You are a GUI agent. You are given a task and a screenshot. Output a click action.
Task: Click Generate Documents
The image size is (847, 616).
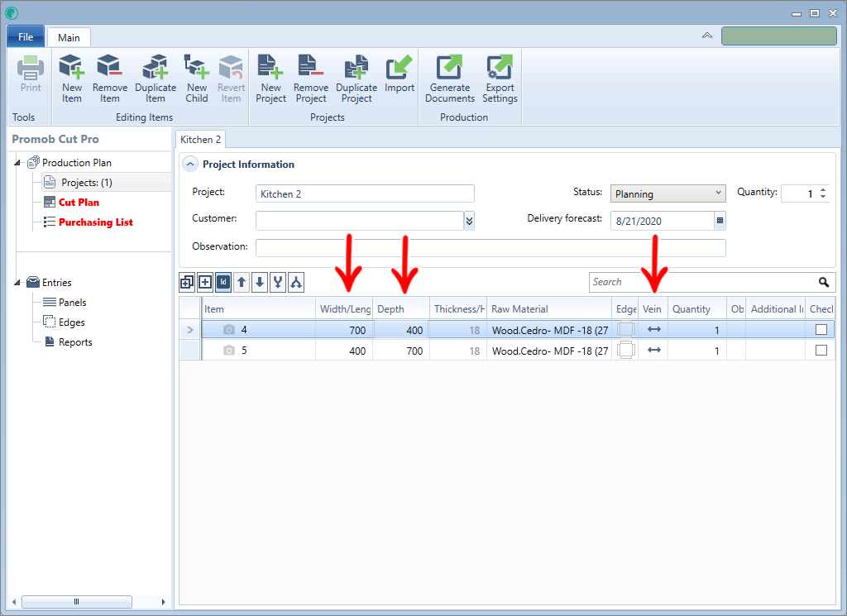point(450,79)
